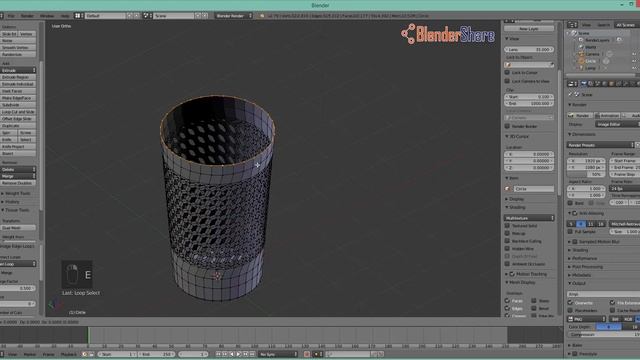Image resolution: width=640 pixels, height=360 pixels.
Task: Click the New Layer button
Action: tap(529, 29)
